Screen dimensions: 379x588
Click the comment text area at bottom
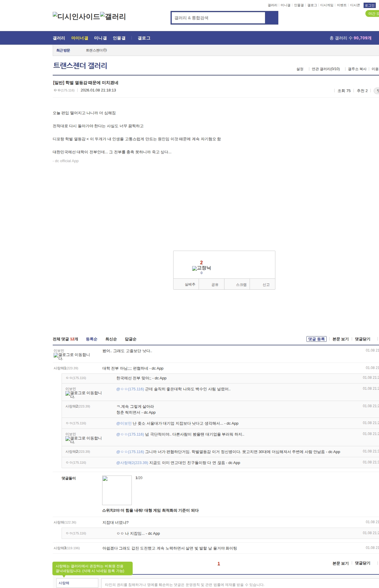(x=240, y=583)
